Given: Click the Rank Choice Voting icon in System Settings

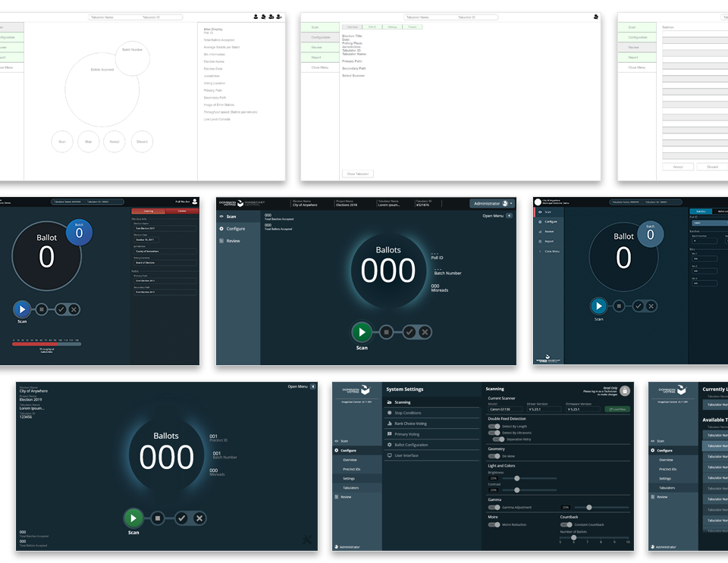Looking at the screenshot, I should pos(389,424).
